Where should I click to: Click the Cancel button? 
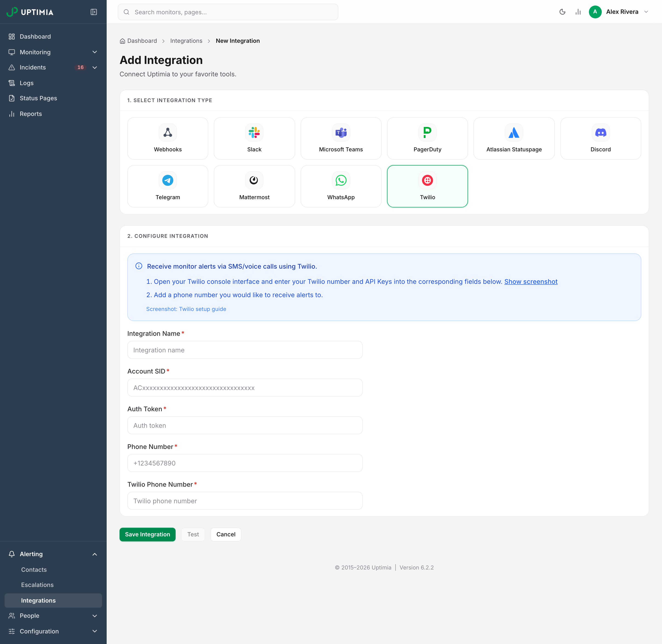pos(226,535)
